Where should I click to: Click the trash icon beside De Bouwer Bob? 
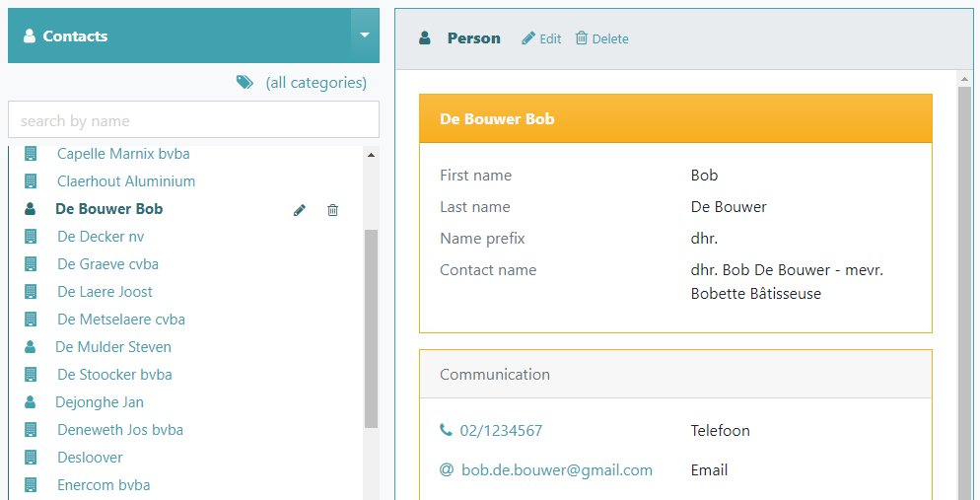[x=332, y=210]
